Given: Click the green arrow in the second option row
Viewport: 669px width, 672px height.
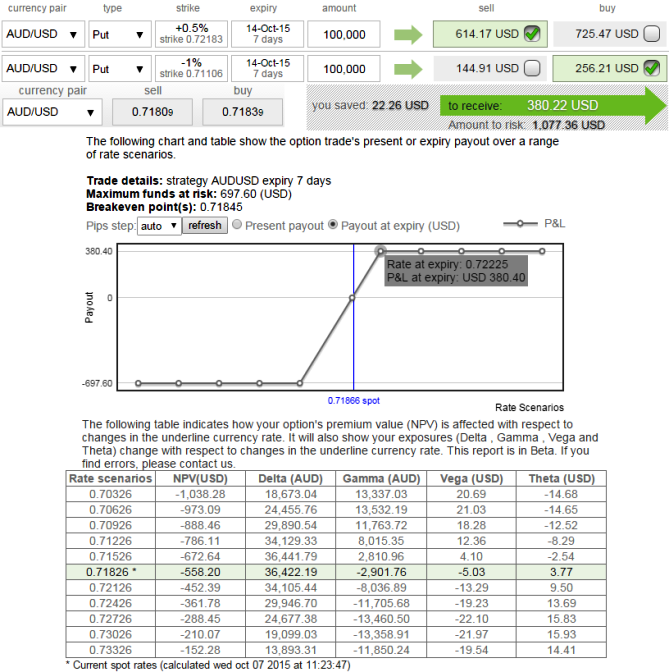Looking at the screenshot, I should point(408,69).
